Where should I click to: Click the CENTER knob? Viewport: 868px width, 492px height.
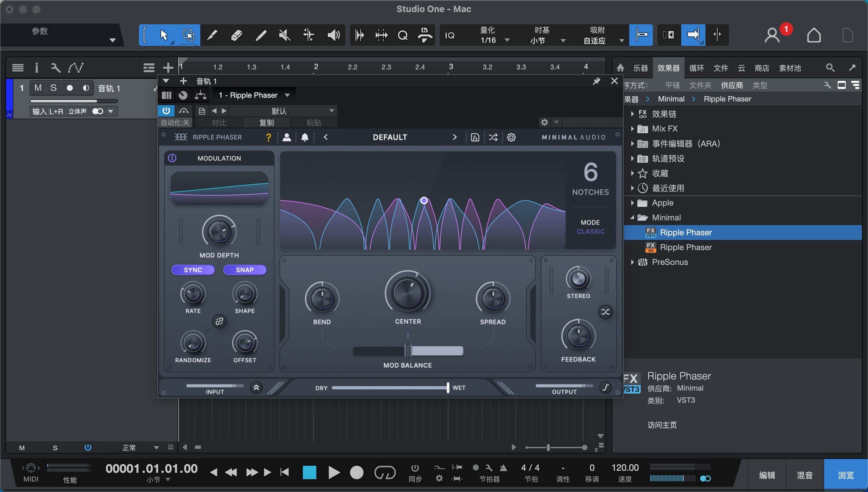[x=407, y=293]
